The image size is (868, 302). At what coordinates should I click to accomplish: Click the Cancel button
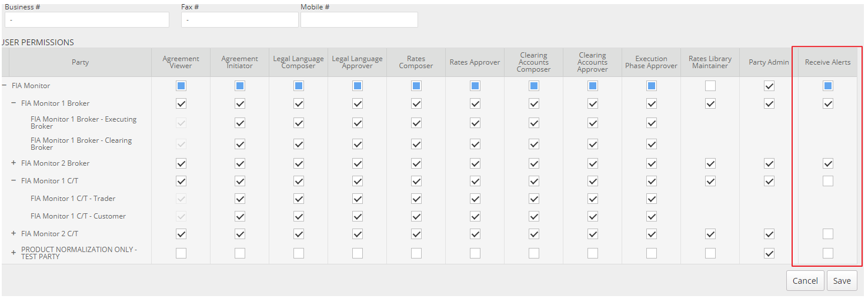[805, 281]
